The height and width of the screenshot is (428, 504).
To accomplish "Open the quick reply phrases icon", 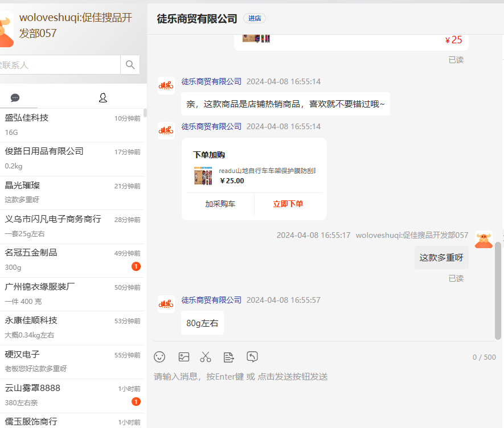I will [228, 357].
